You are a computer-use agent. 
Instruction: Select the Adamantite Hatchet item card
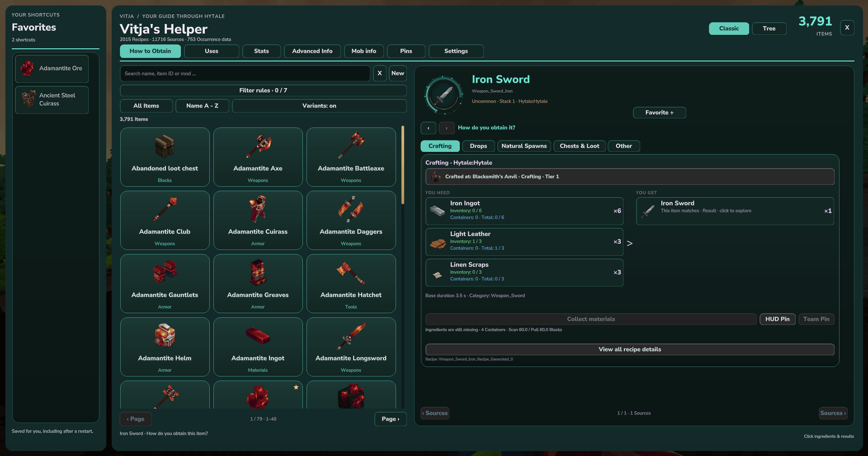point(351,283)
